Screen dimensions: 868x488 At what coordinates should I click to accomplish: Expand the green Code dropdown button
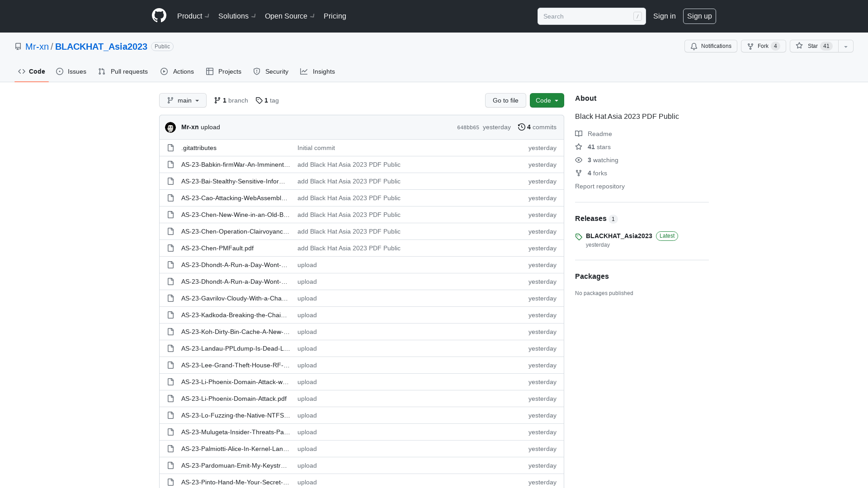click(x=547, y=100)
